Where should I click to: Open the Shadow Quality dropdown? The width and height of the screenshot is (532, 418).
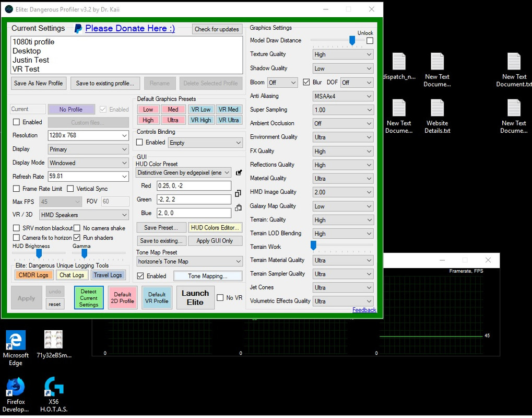pyautogui.click(x=343, y=68)
